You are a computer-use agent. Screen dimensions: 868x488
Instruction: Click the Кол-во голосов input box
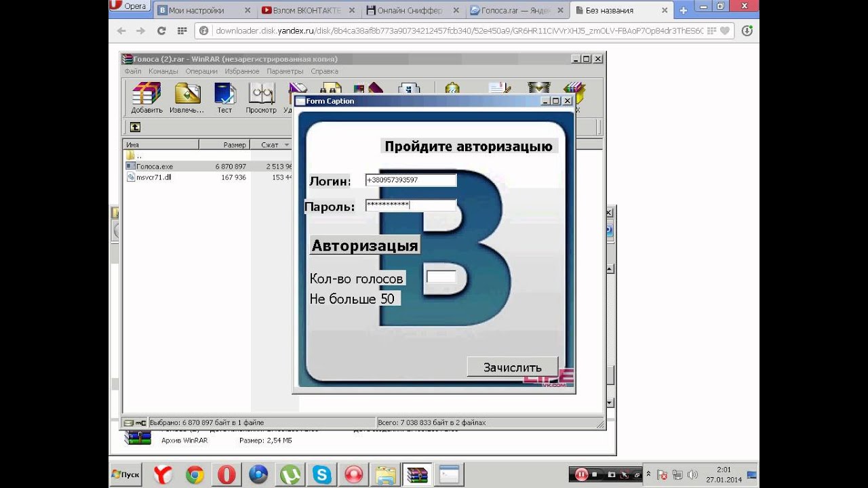(441, 277)
